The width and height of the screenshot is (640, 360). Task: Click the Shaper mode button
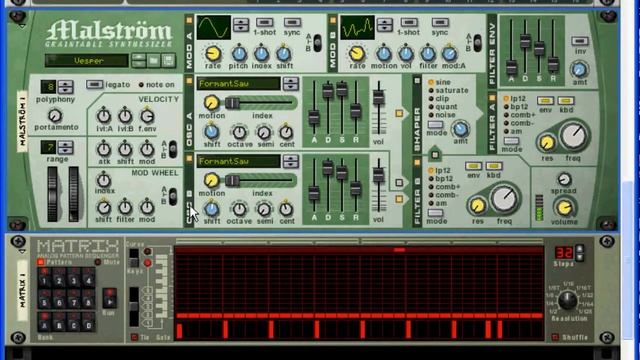point(435,124)
